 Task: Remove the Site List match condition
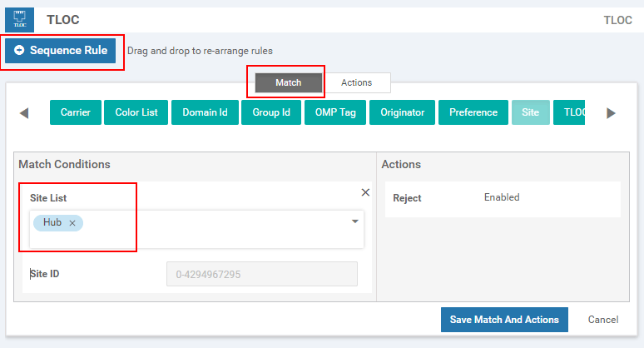(365, 192)
